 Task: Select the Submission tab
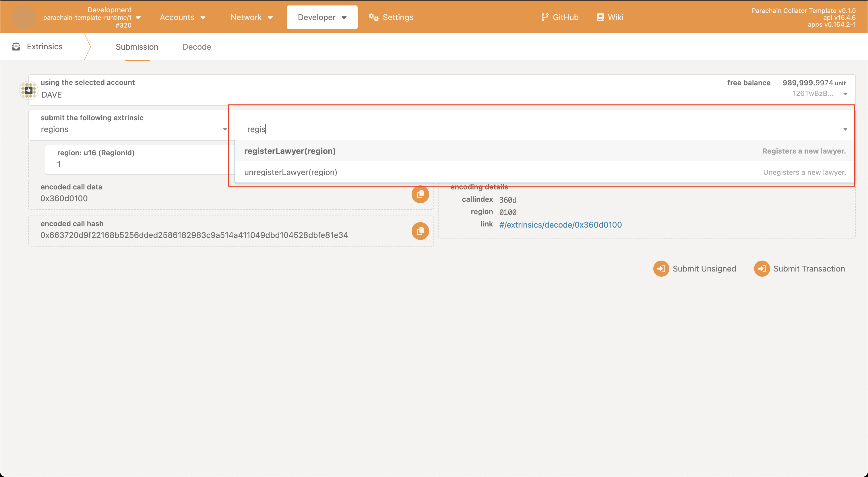pos(137,47)
